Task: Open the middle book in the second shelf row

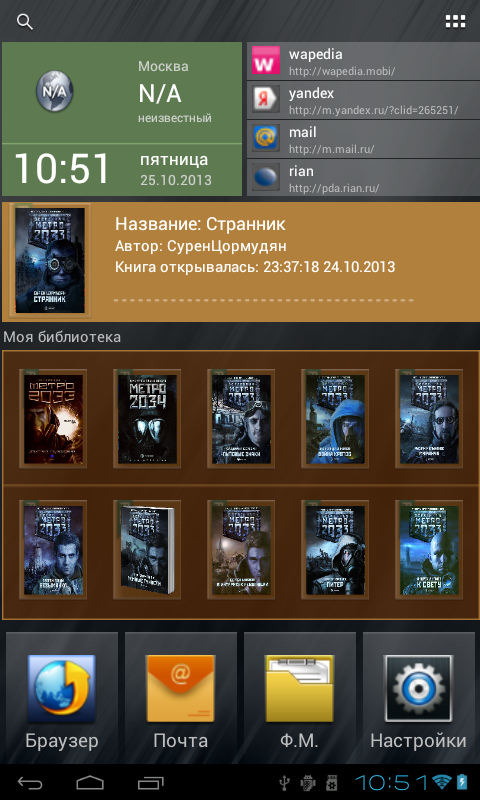Action: [241, 550]
